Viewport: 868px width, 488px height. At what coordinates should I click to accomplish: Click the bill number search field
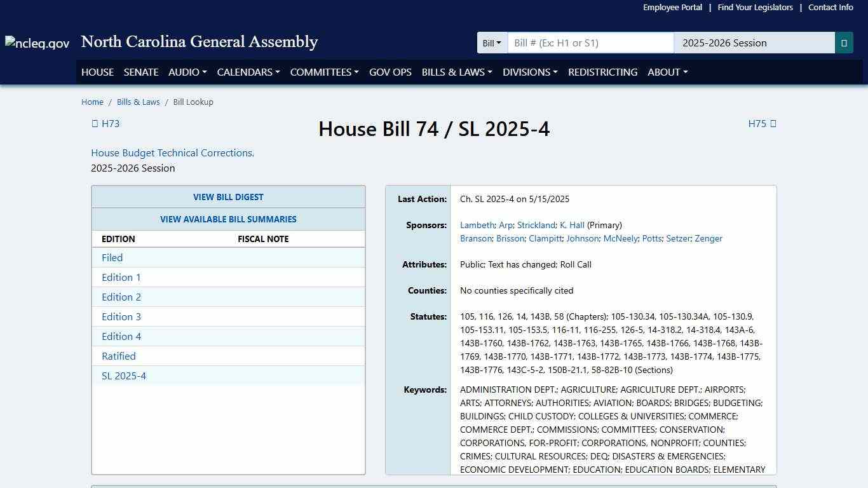point(590,43)
